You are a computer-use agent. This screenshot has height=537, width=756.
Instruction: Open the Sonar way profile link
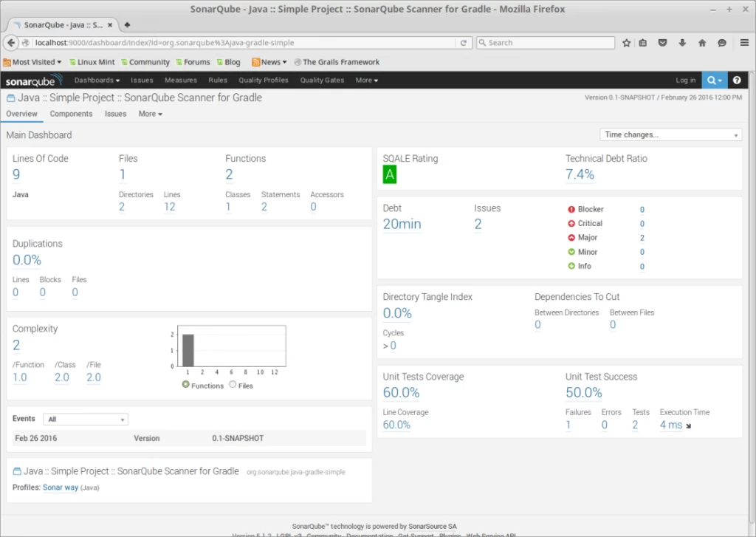pos(61,488)
